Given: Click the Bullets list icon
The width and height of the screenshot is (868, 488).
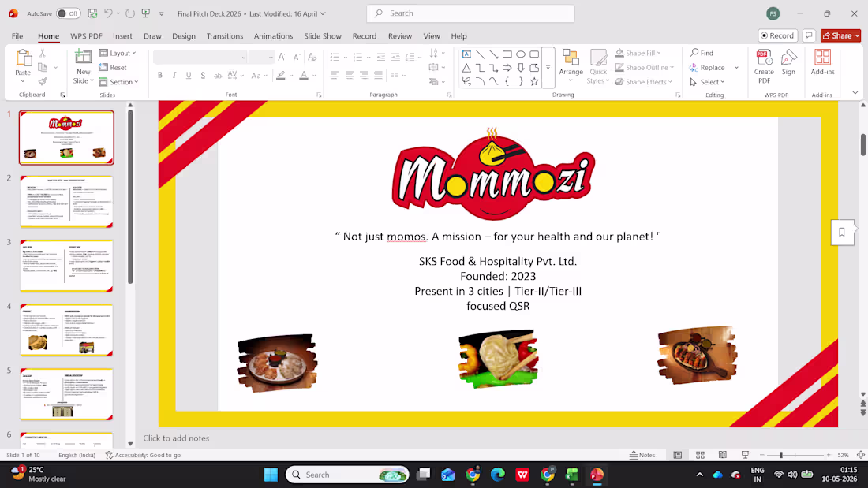Looking at the screenshot, I should click(x=335, y=57).
